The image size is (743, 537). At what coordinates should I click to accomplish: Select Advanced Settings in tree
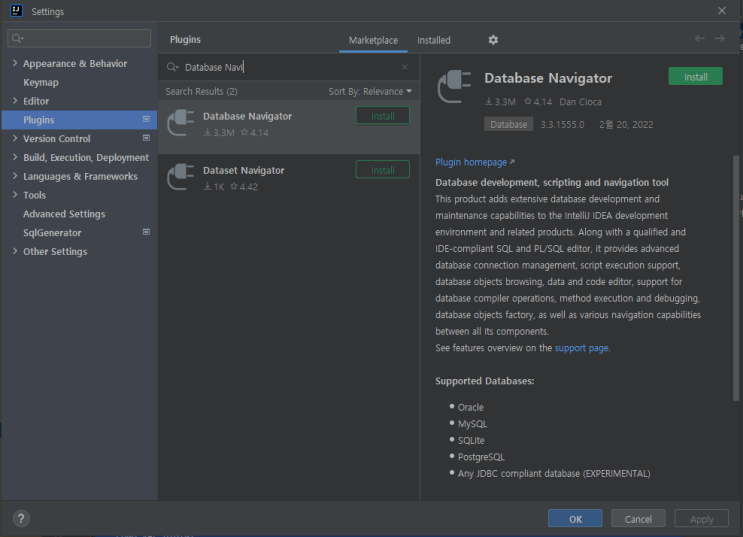[x=64, y=214]
